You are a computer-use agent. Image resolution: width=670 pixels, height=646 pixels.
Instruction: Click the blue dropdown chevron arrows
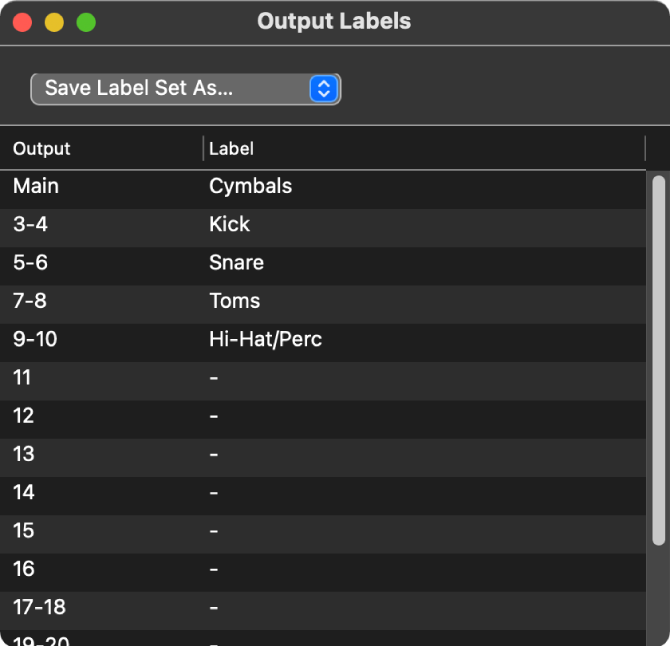tap(323, 88)
